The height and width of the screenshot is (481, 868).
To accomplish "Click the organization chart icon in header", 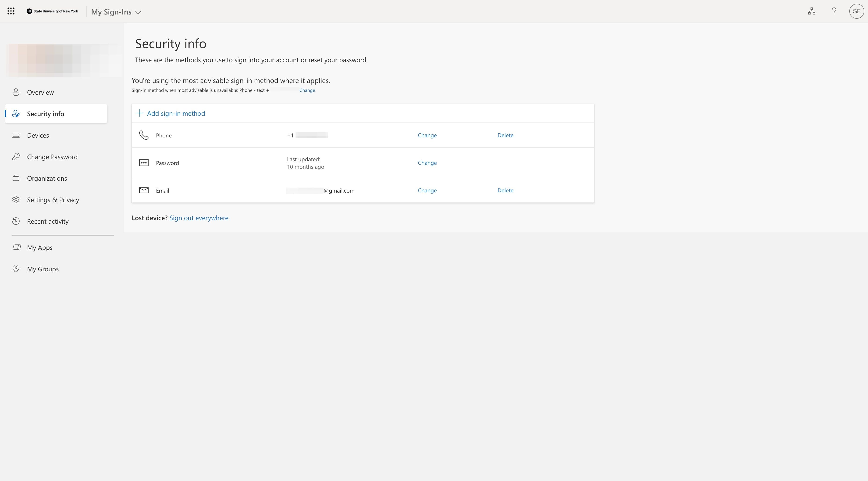I will coord(811,11).
